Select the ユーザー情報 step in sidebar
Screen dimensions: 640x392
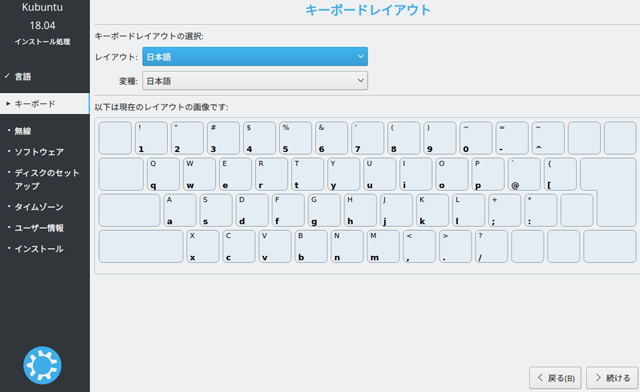[39, 228]
